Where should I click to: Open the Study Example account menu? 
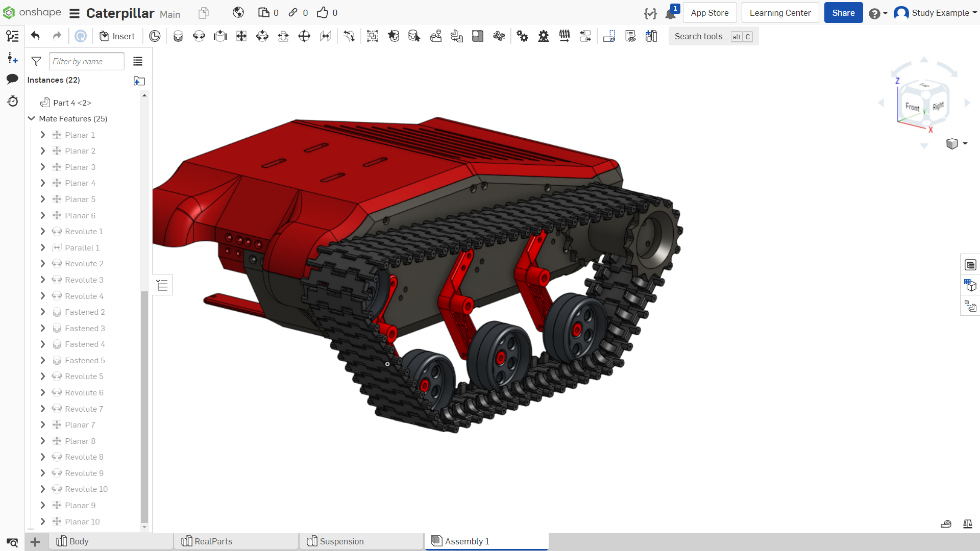[x=936, y=13]
